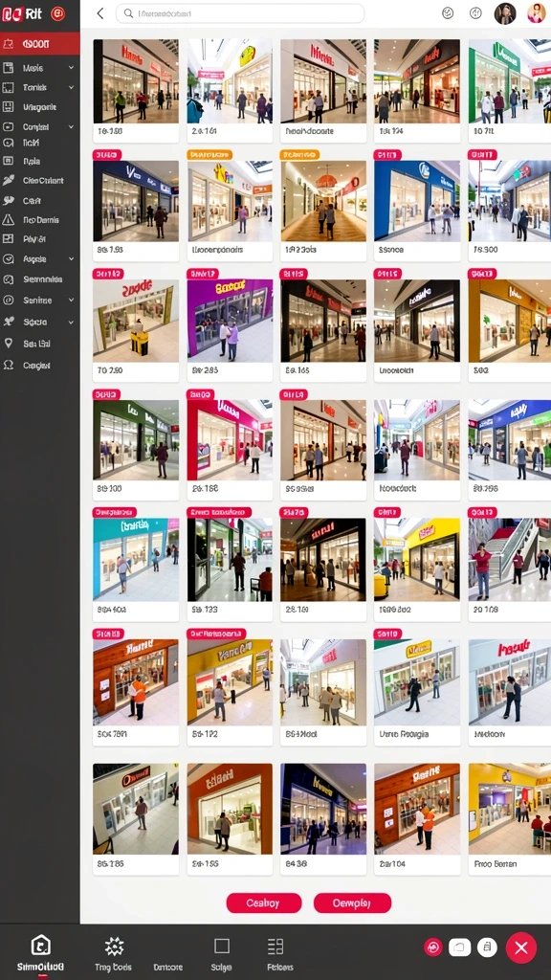Click the small red refresh circle in bottom bar
The height and width of the screenshot is (980, 551).
[433, 947]
